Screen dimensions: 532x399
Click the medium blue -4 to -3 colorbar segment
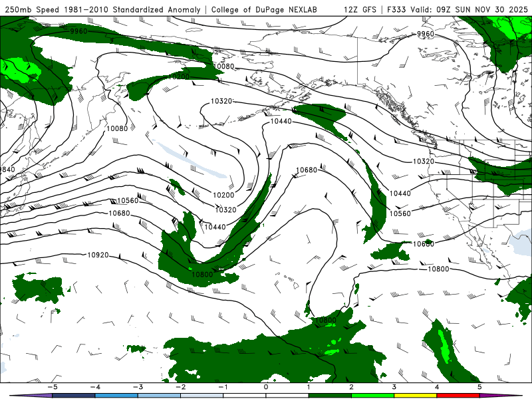116,396
